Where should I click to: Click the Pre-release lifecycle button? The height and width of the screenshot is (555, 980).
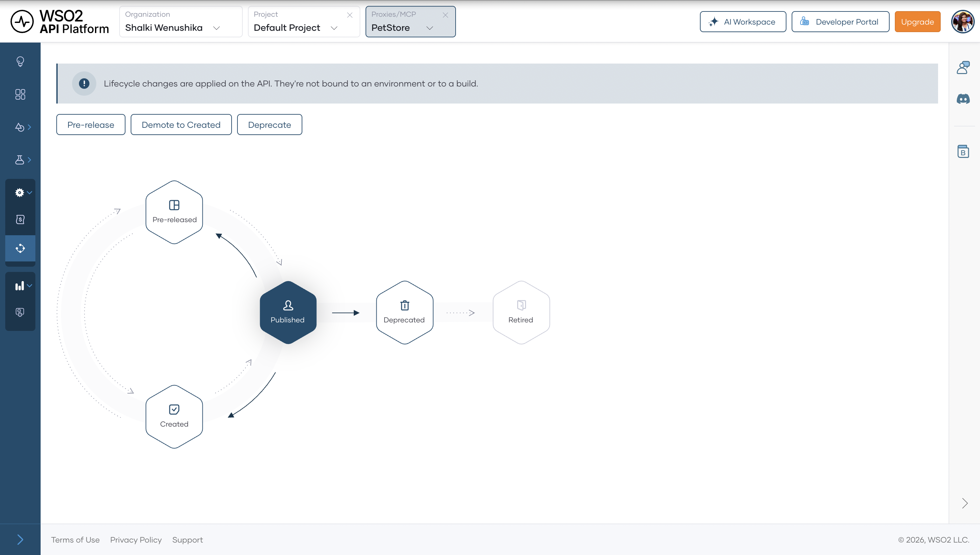tap(91, 124)
